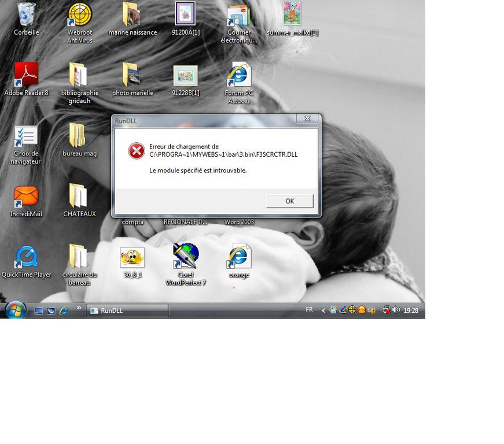The image size is (504, 444).
Task: Click the Windows Start orb
Action: tap(15, 310)
